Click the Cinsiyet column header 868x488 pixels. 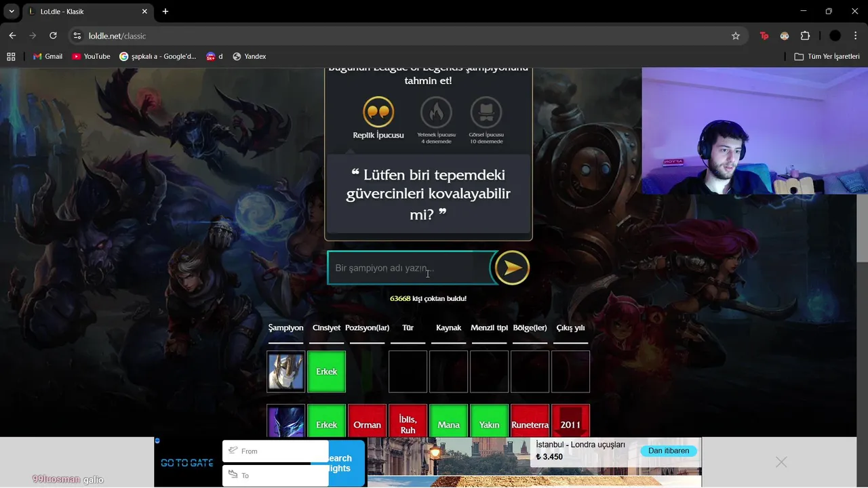[327, 328]
